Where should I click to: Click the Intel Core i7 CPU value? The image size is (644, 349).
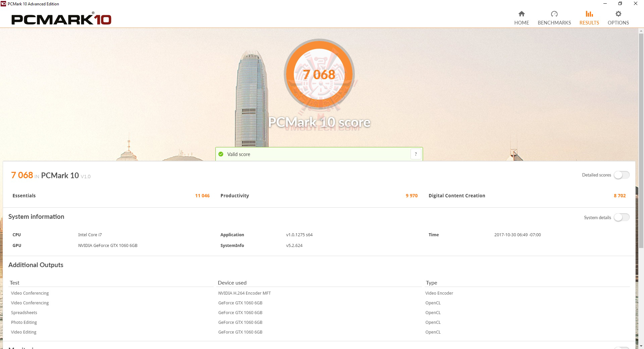click(x=90, y=235)
